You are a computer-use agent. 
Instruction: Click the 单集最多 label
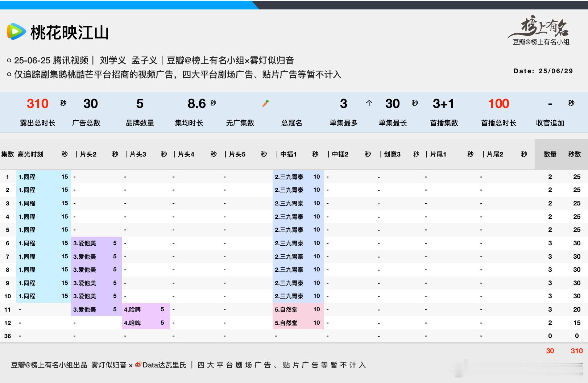pyautogui.click(x=344, y=123)
